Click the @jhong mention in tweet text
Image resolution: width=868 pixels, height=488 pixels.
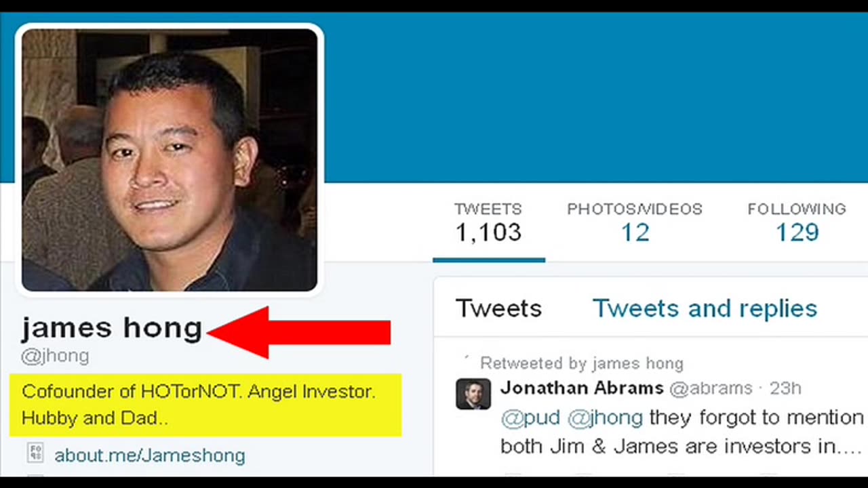pyautogui.click(x=605, y=418)
